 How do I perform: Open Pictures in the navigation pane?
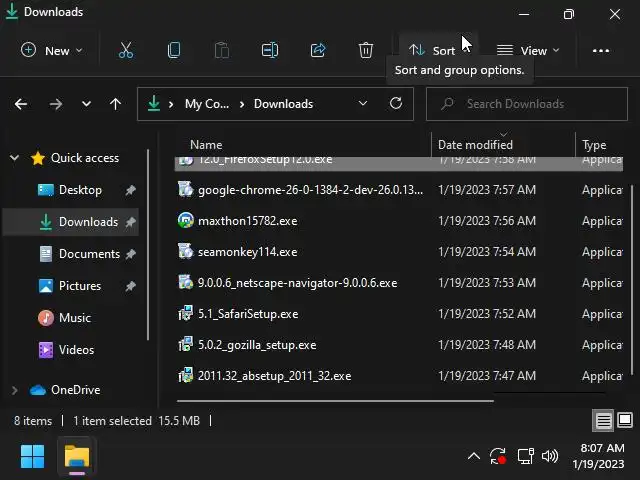point(80,286)
